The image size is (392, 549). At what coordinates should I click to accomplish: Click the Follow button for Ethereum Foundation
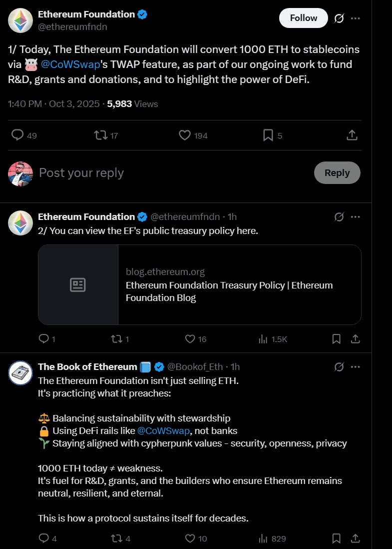303,17
